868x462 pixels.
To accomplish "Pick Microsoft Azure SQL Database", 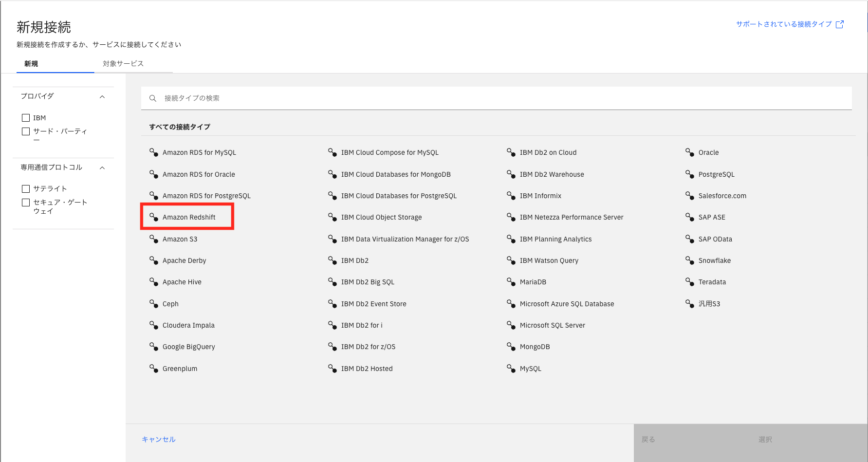I will click(567, 304).
